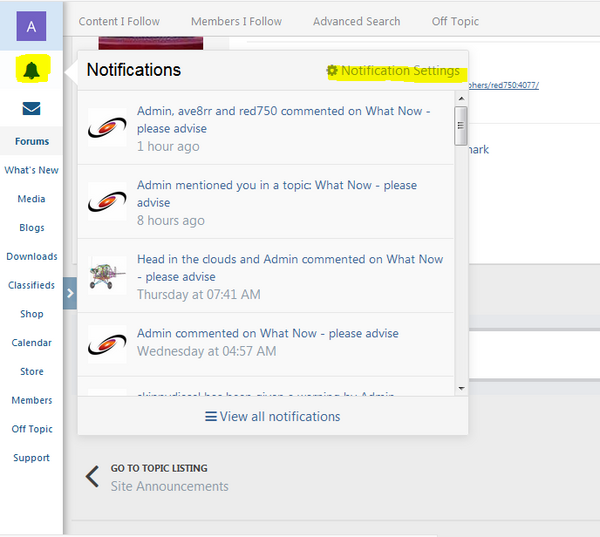The height and width of the screenshot is (537, 600).
Task: Click the airplane avatar in third notification
Action: point(107,275)
